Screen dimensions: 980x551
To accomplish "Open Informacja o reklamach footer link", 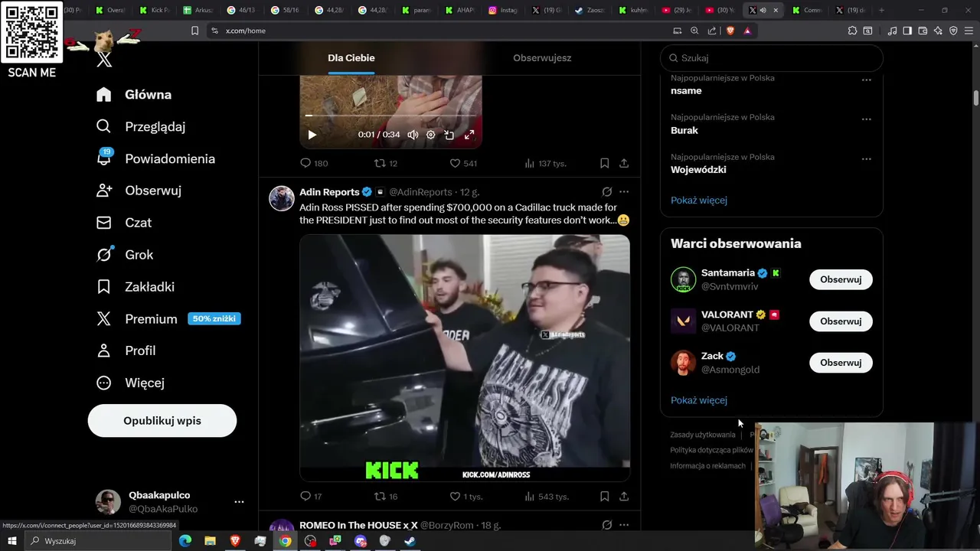I will (x=708, y=466).
